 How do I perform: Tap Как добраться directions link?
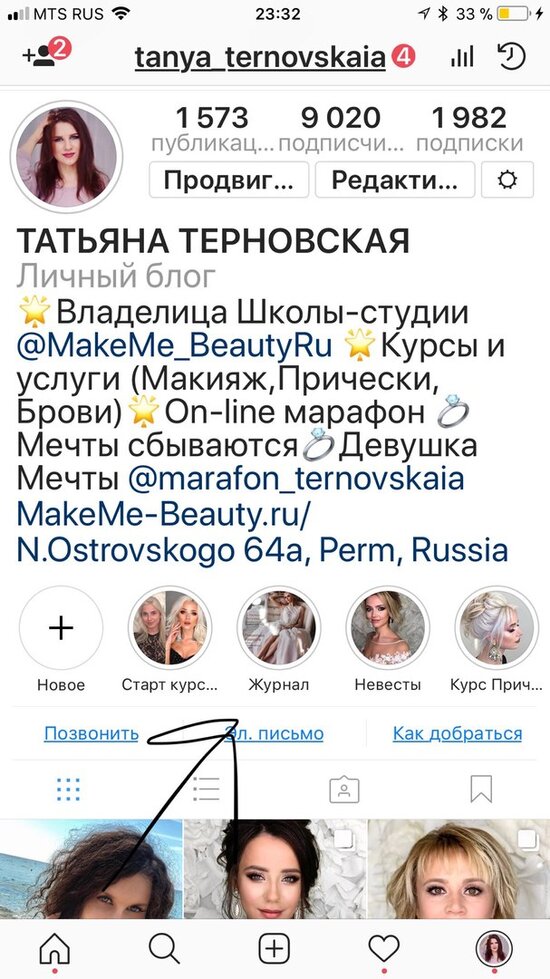point(457,733)
